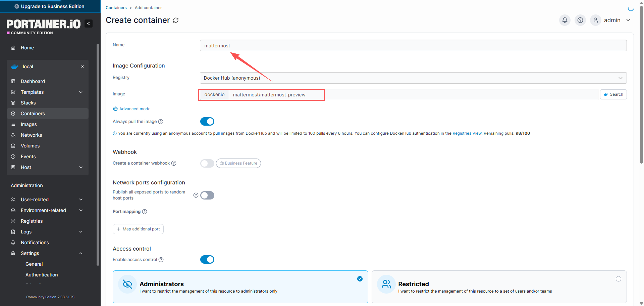Open the Registry dropdown
Viewport: 644px width, 306px height.
click(x=413, y=78)
